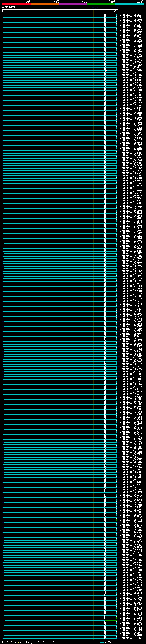The height and width of the screenshot is (644, 146).
Task: Click the label UniRef100_C1XN95
Action: coord(131,620)
